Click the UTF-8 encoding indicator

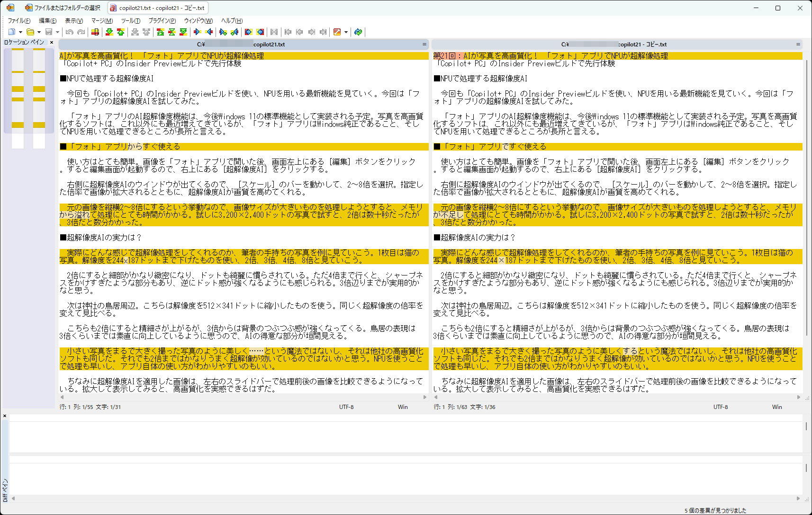pos(347,407)
